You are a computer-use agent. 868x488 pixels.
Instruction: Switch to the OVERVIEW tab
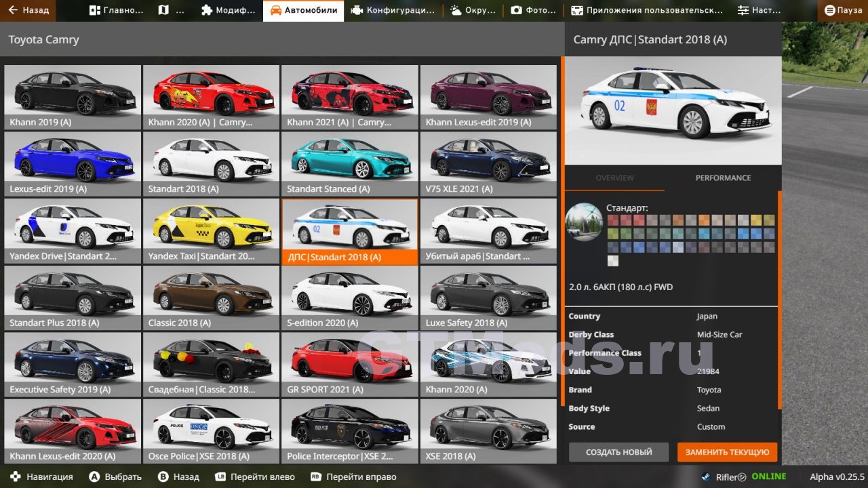[614, 178]
